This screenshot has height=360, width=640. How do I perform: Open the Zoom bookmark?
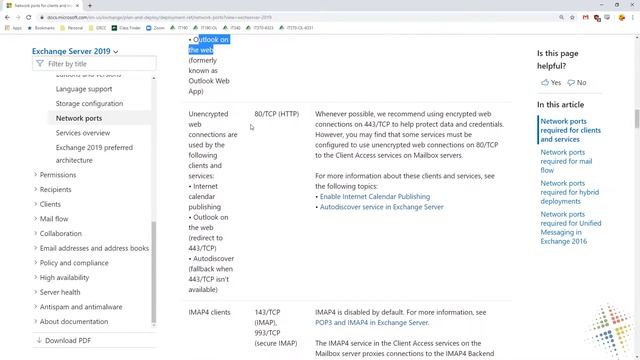click(155, 28)
